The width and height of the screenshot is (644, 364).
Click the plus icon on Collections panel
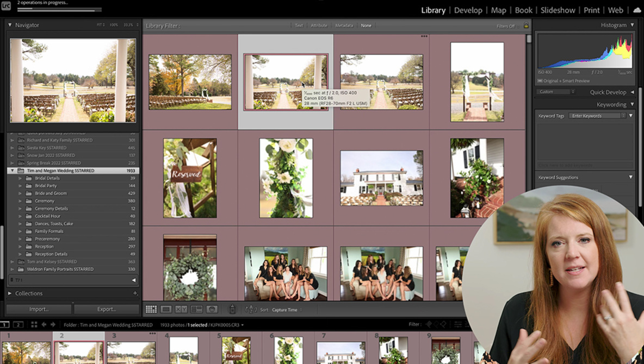click(135, 293)
